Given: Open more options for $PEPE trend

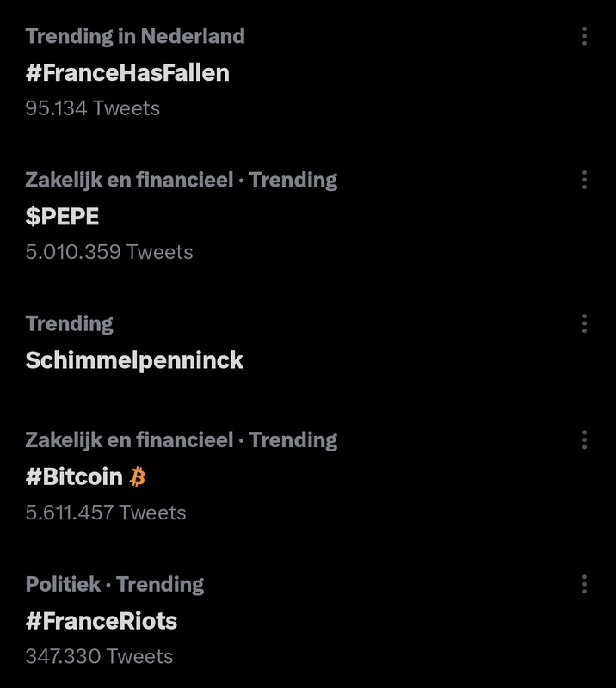Looking at the screenshot, I should tap(584, 180).
